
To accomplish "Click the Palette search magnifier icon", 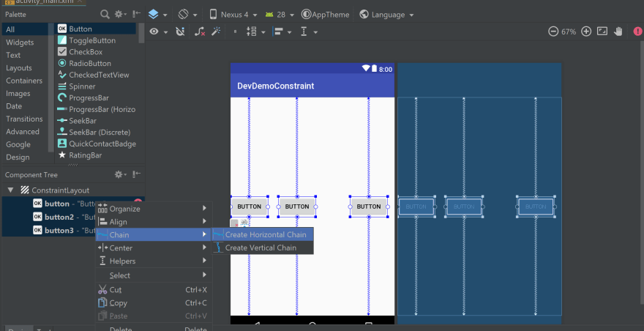I will click(x=105, y=15).
